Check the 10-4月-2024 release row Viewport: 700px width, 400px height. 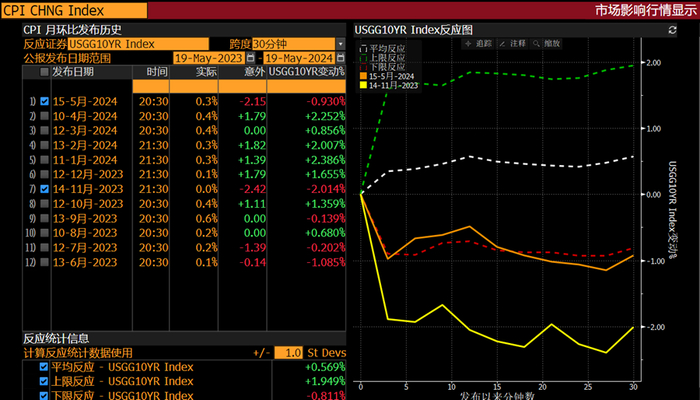[44, 116]
